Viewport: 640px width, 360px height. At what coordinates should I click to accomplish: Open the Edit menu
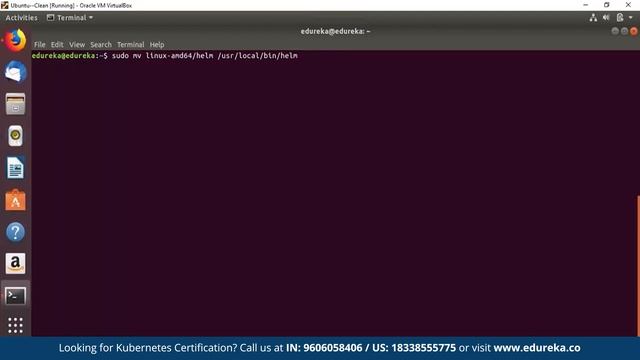(x=57, y=44)
